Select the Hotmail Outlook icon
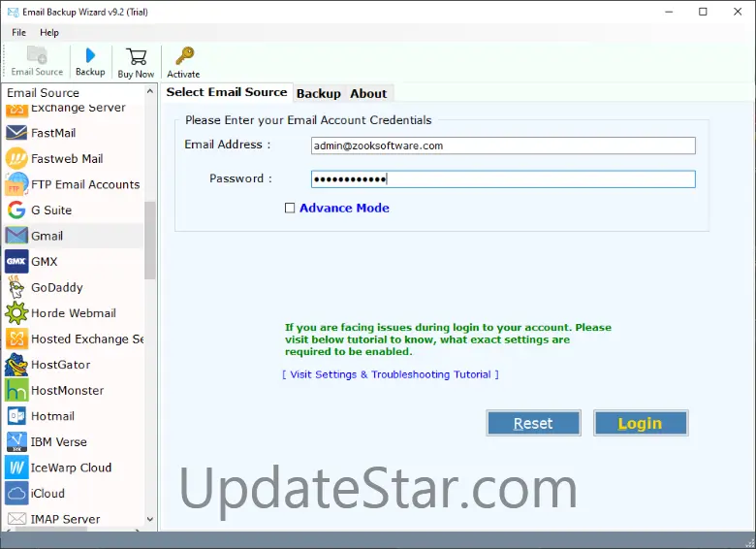This screenshot has height=549, width=756. [x=16, y=416]
